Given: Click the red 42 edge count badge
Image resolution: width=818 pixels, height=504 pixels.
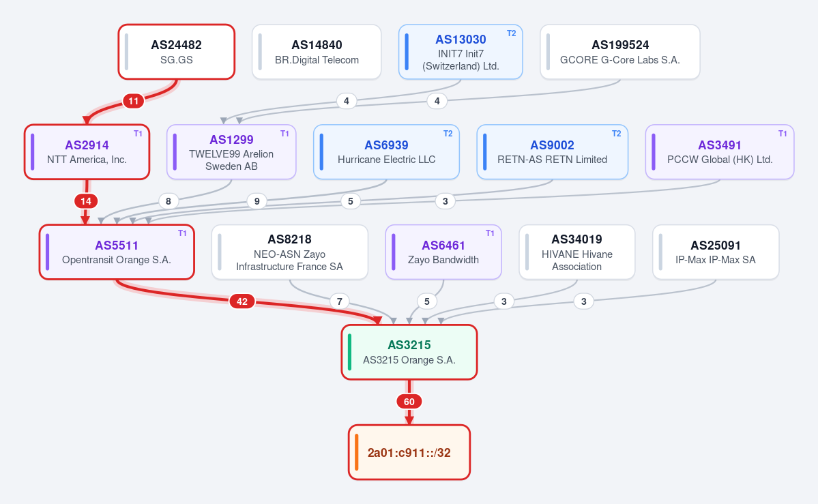Looking at the screenshot, I should [x=242, y=301].
